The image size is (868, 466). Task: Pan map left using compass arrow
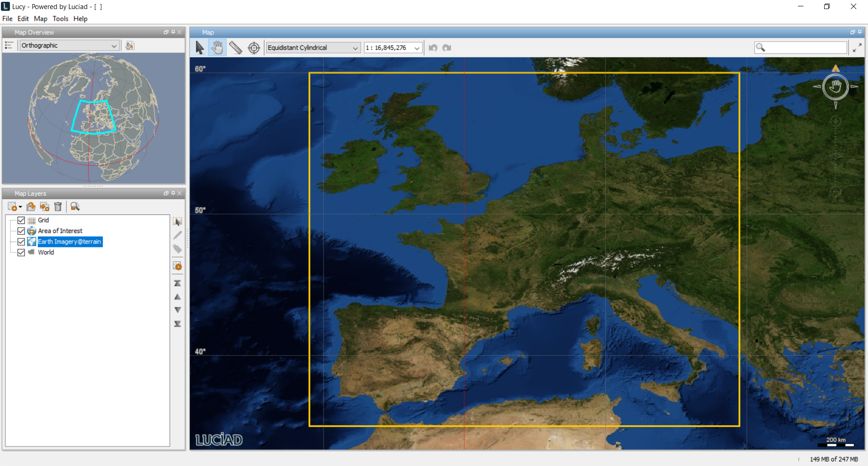pyautogui.click(x=817, y=86)
